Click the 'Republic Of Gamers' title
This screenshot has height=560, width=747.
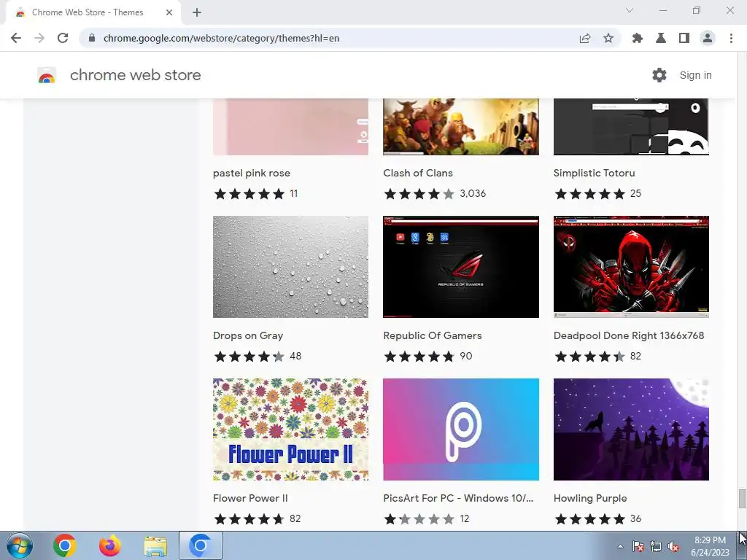pyautogui.click(x=432, y=335)
